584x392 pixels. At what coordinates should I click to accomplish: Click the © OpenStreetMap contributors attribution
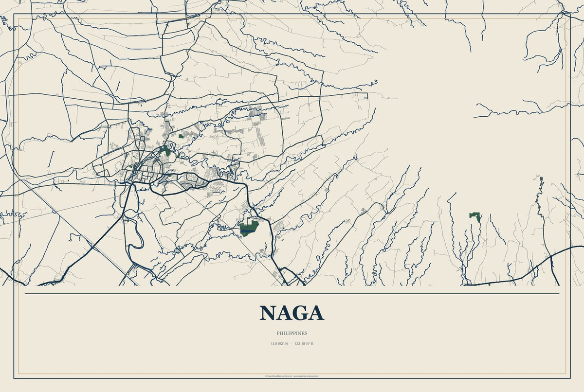278,376
